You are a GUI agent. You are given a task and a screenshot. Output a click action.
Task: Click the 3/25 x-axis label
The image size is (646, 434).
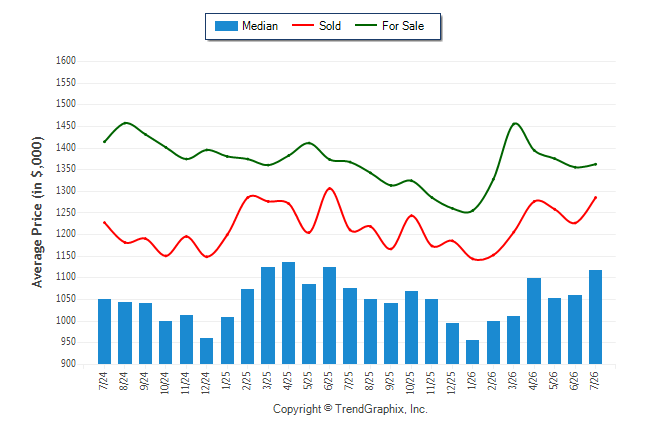click(268, 381)
